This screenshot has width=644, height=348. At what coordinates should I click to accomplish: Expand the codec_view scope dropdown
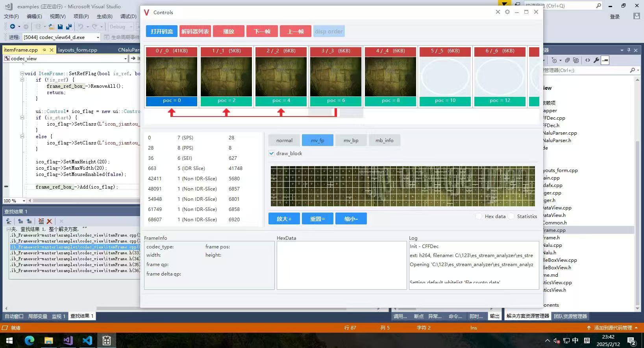click(126, 59)
